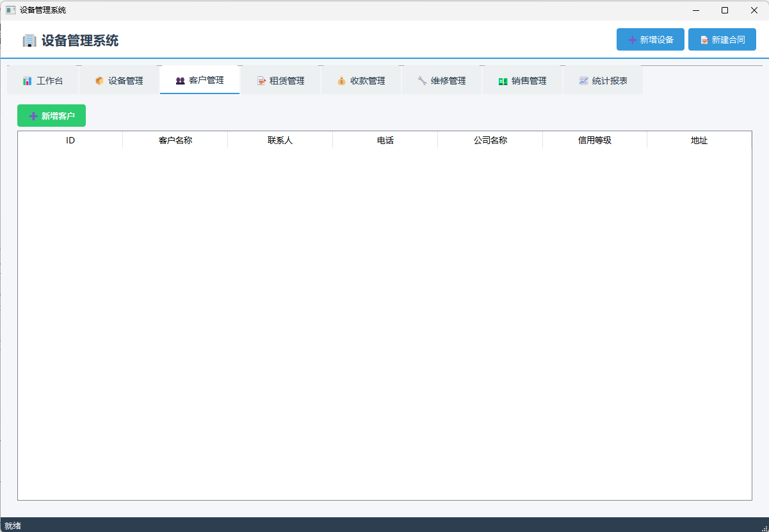769x532 pixels.
Task: Click the wrench icon on 维修管理 tab
Action: 422,81
